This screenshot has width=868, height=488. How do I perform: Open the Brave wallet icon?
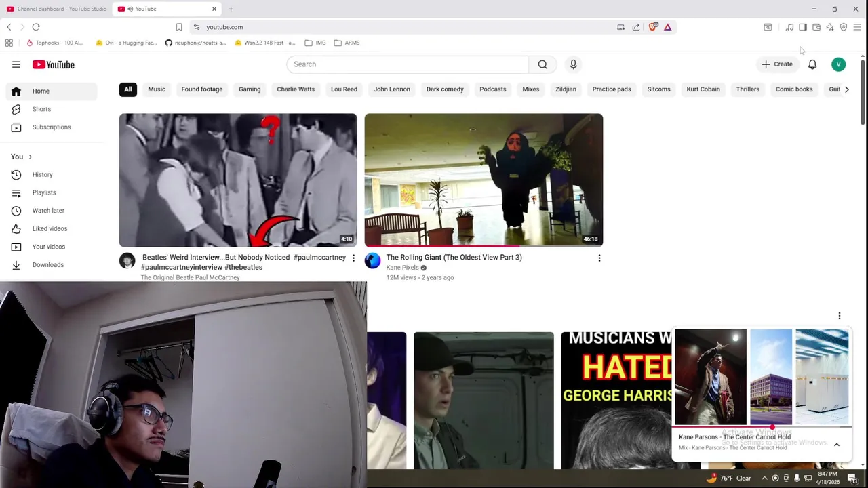point(816,27)
